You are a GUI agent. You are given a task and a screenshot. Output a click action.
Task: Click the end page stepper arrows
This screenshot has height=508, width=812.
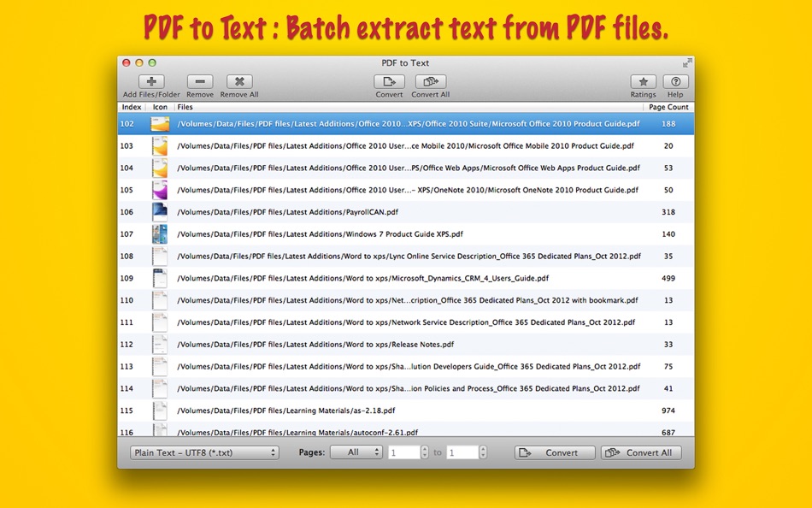pyautogui.click(x=483, y=452)
